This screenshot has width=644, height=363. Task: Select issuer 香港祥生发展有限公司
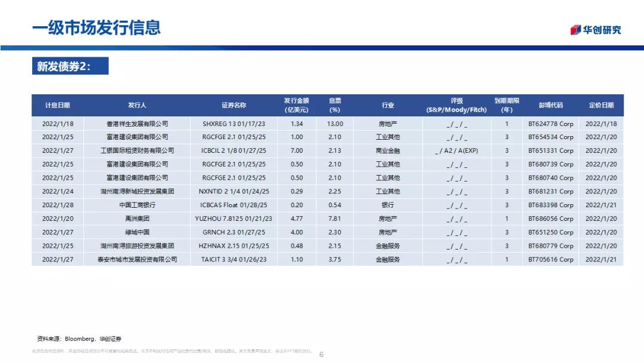coord(137,124)
